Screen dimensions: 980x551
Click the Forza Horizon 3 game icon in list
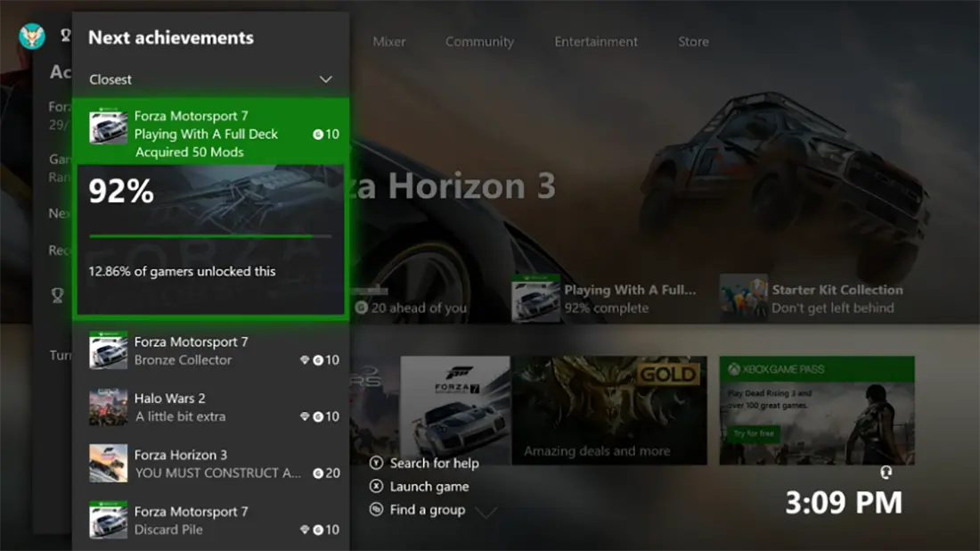[x=109, y=464]
